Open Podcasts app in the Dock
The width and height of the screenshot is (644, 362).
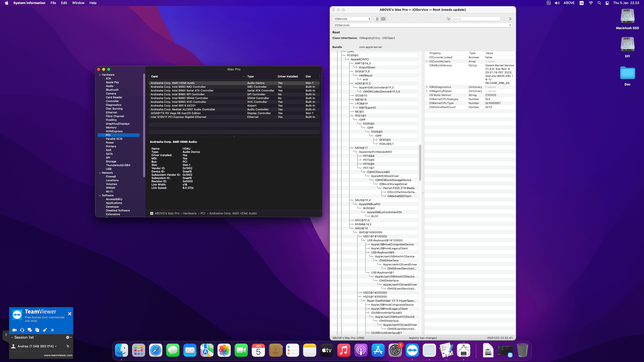point(361,351)
